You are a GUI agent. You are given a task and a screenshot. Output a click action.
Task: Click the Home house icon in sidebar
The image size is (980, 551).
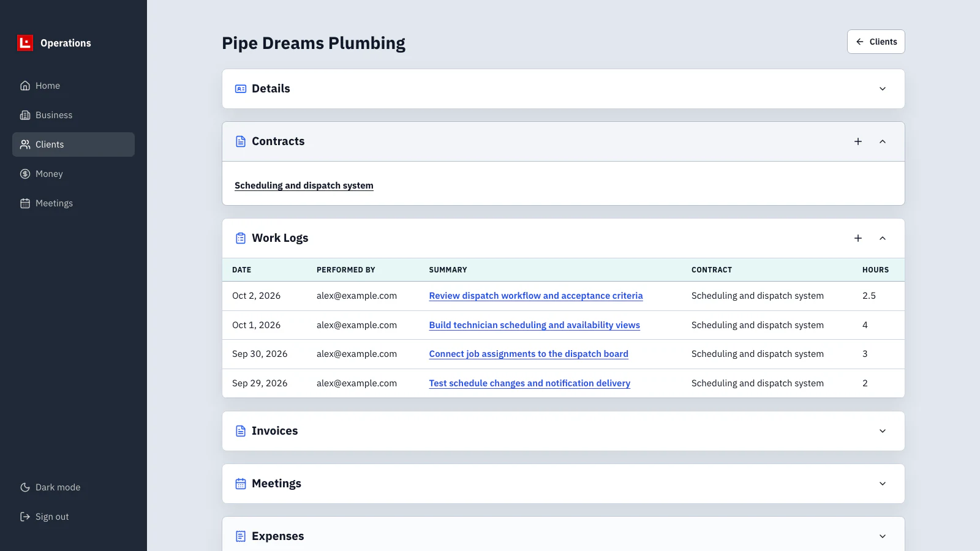click(x=25, y=86)
